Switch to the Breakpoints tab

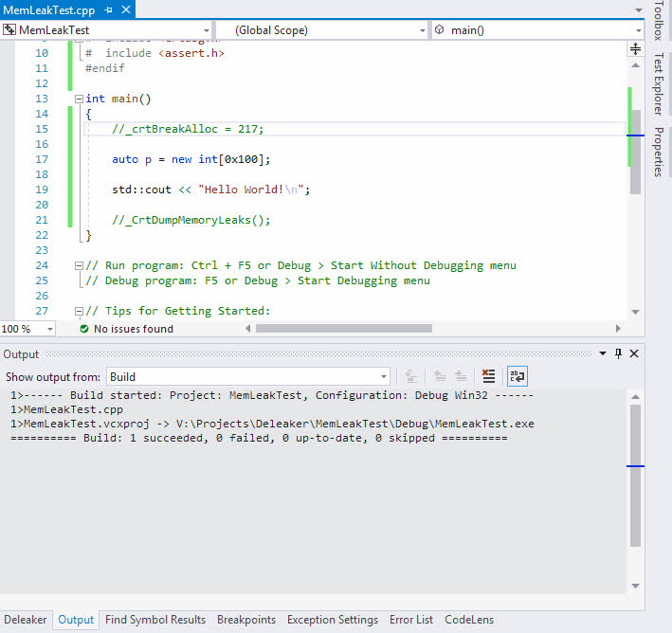click(245, 620)
